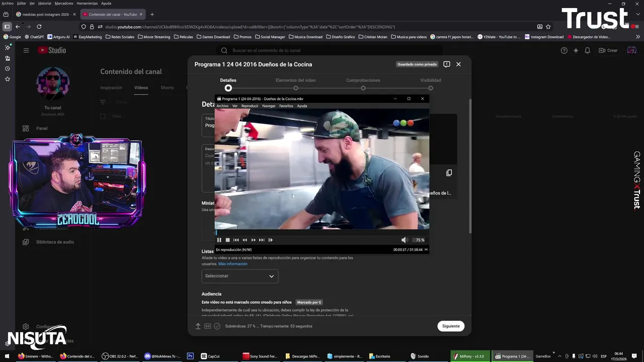Open the Instagram Download bookmark
This screenshot has width=644, height=362.
(544, 37)
